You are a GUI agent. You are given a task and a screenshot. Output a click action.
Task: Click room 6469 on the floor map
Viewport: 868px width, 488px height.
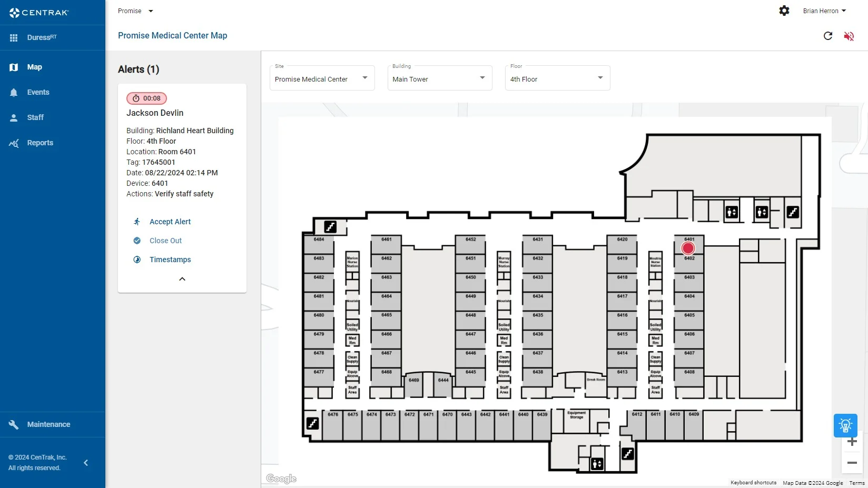click(x=414, y=384)
